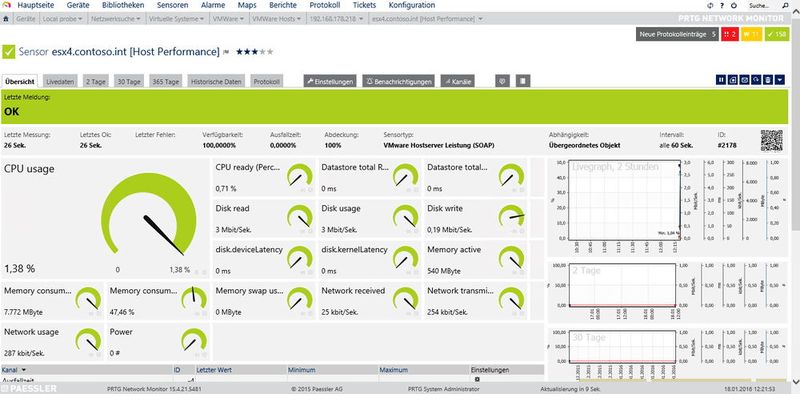Click the green up-sensors counter showing 158
This screenshot has width=800, height=394.
coord(777,35)
